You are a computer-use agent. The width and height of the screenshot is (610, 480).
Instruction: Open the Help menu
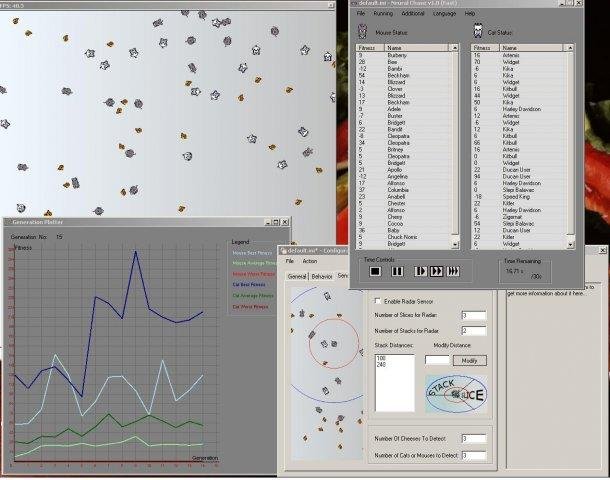pyautogui.click(x=470, y=13)
